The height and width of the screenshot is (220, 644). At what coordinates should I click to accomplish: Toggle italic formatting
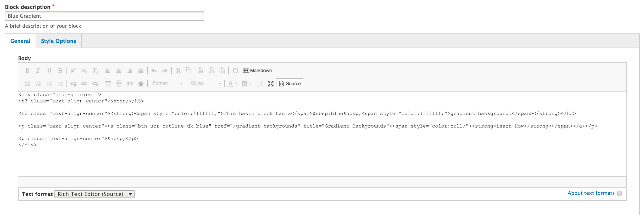pyautogui.click(x=38, y=71)
